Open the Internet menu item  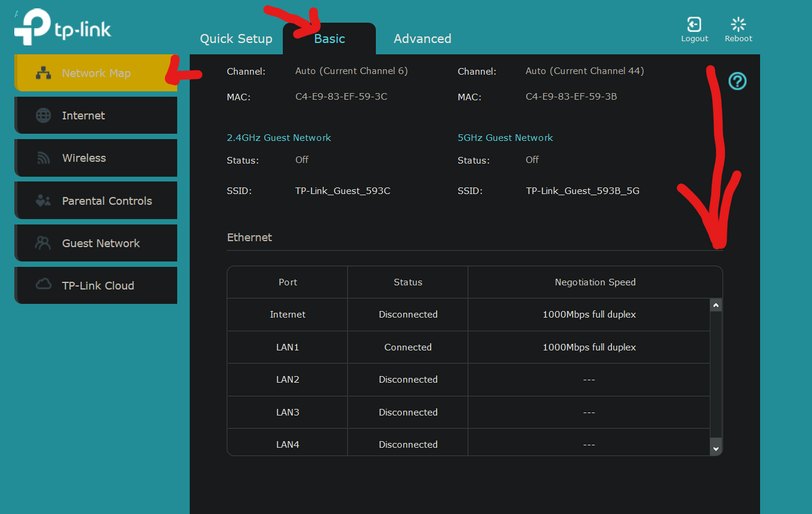[x=96, y=115]
